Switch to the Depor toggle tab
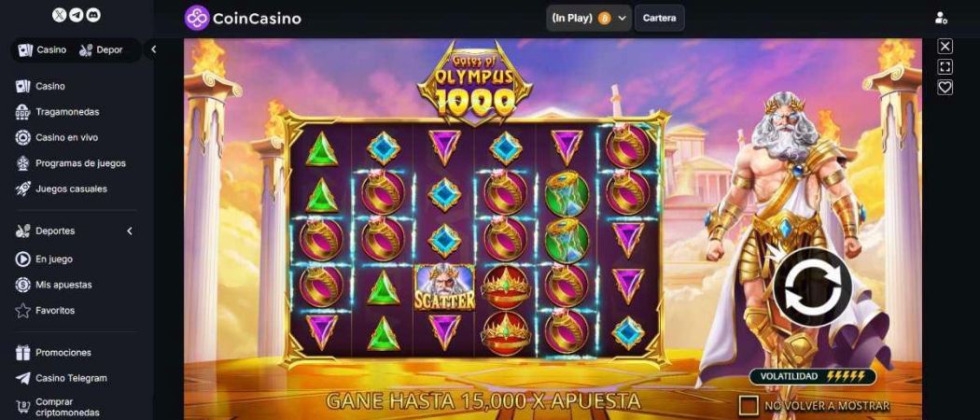Image resolution: width=980 pixels, height=420 pixels. 101,50
